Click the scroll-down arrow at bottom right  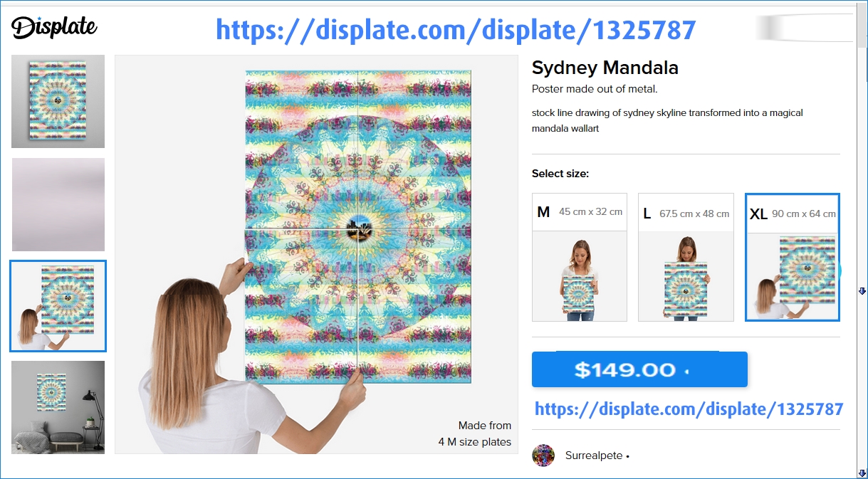pos(862,473)
